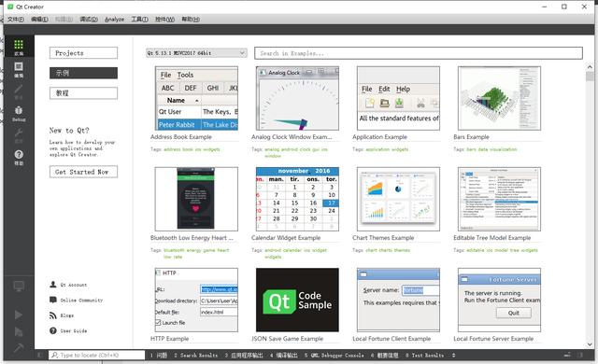Open the 文件(F) menu

tap(16, 19)
